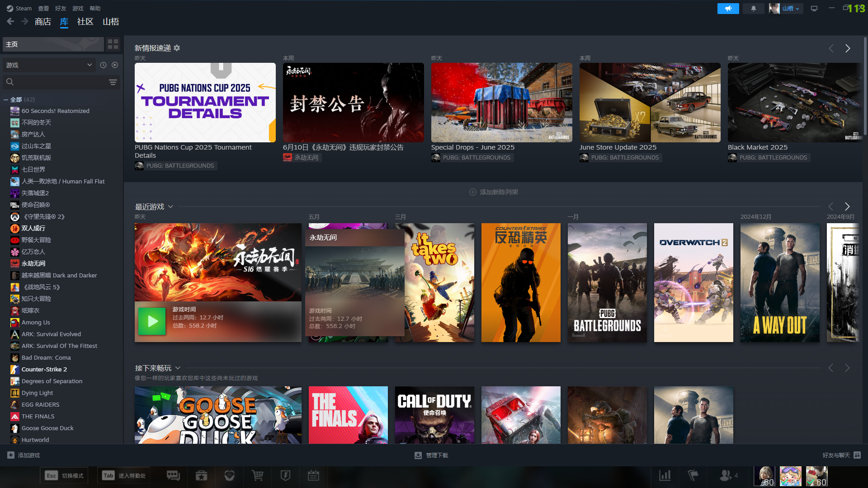Go to the 商店 tab
The width and height of the screenshot is (868, 488).
[x=43, y=22]
